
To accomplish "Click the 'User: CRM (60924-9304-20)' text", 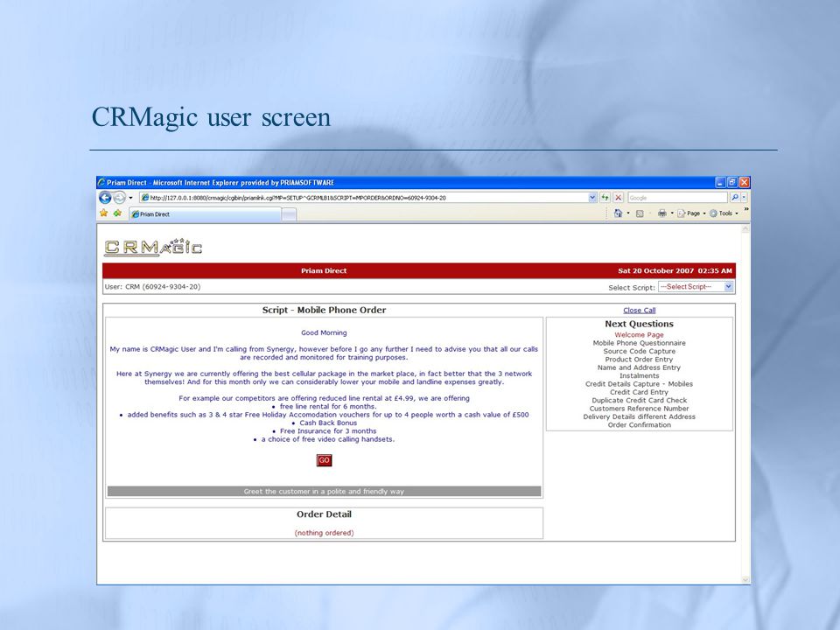I will click(x=152, y=287).
